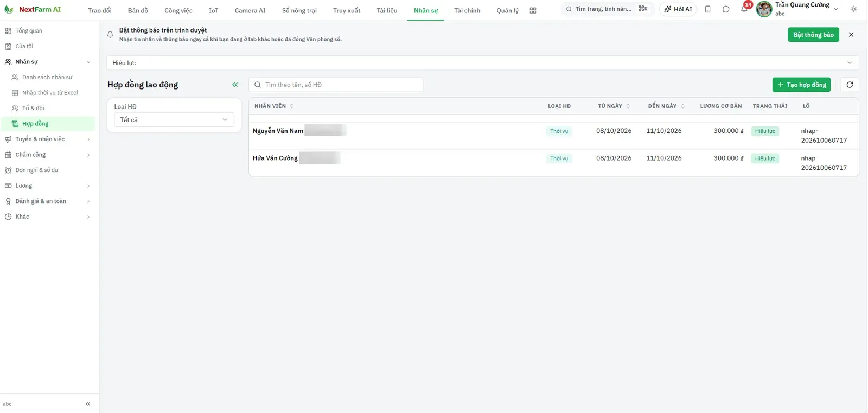Image resolution: width=868 pixels, height=413 pixels.
Task: Click the Bật thông báo button
Action: click(813, 35)
